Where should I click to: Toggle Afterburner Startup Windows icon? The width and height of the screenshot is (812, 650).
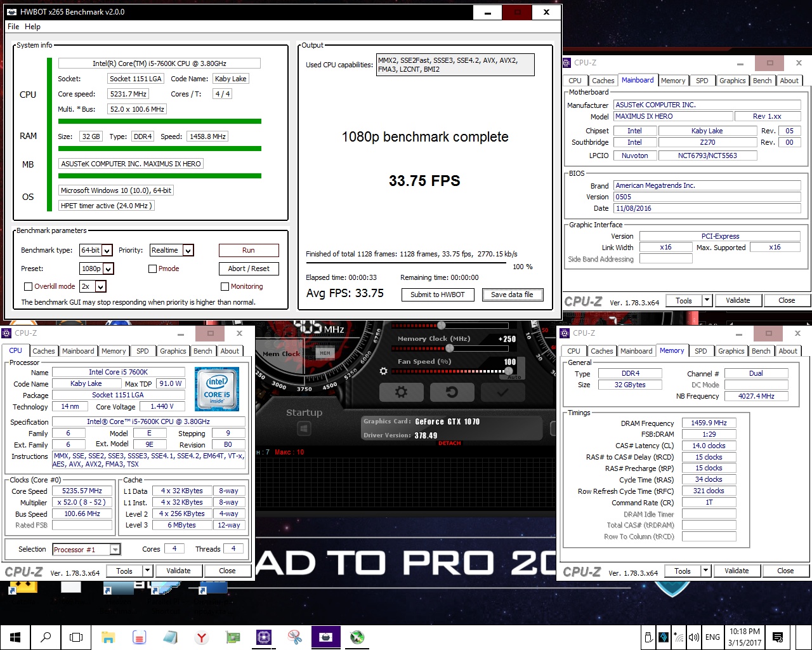coord(304,429)
